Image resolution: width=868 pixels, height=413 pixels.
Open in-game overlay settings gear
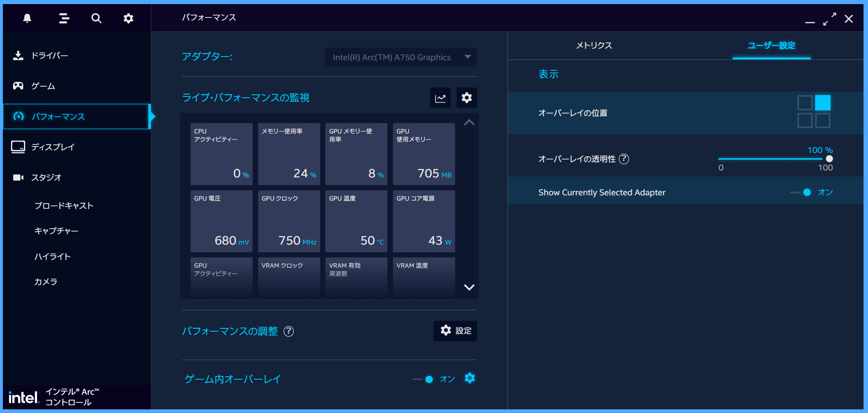[470, 378]
